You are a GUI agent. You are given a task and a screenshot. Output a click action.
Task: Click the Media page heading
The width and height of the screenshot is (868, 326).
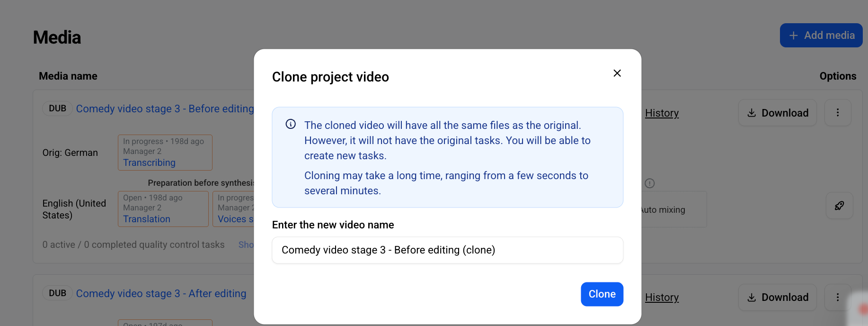(57, 37)
